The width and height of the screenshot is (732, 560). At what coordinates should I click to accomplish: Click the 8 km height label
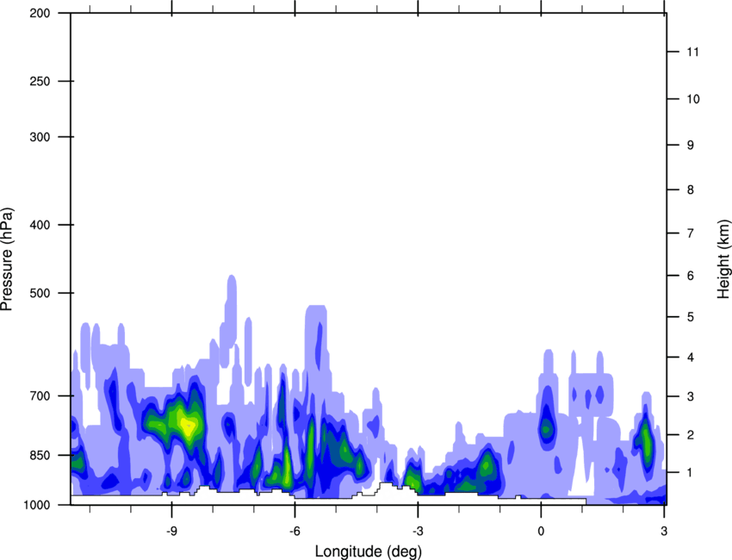coord(691,190)
